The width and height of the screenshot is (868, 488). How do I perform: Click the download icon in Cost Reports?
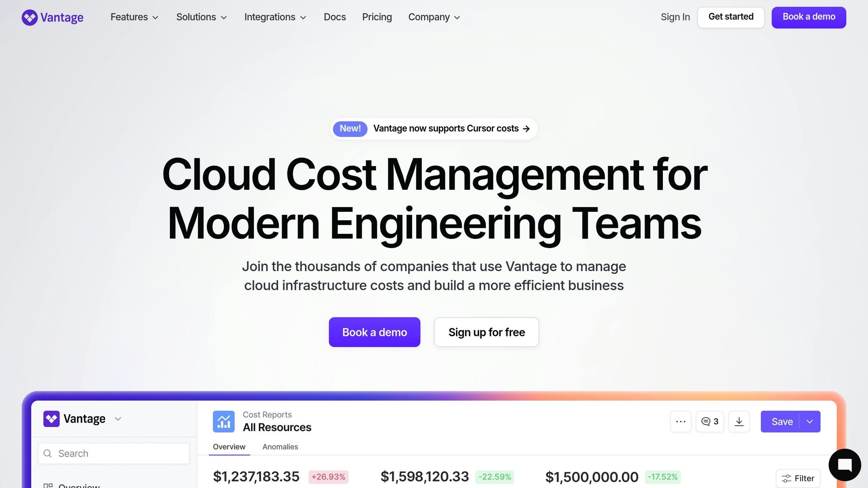pyautogui.click(x=739, y=421)
